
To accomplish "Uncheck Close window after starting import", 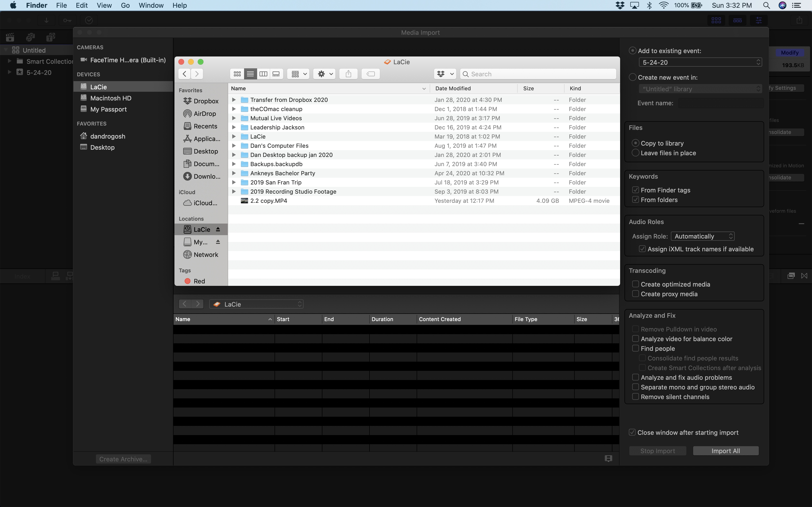I will pyautogui.click(x=632, y=432).
